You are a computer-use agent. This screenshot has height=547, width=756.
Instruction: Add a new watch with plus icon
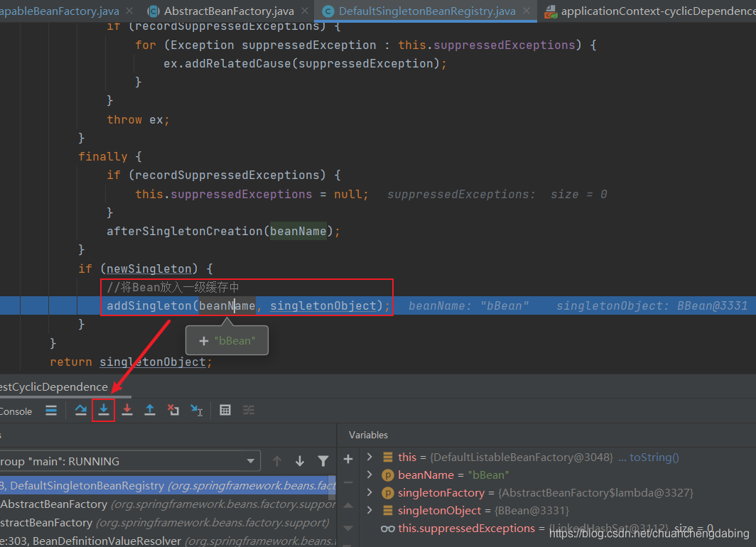click(348, 460)
